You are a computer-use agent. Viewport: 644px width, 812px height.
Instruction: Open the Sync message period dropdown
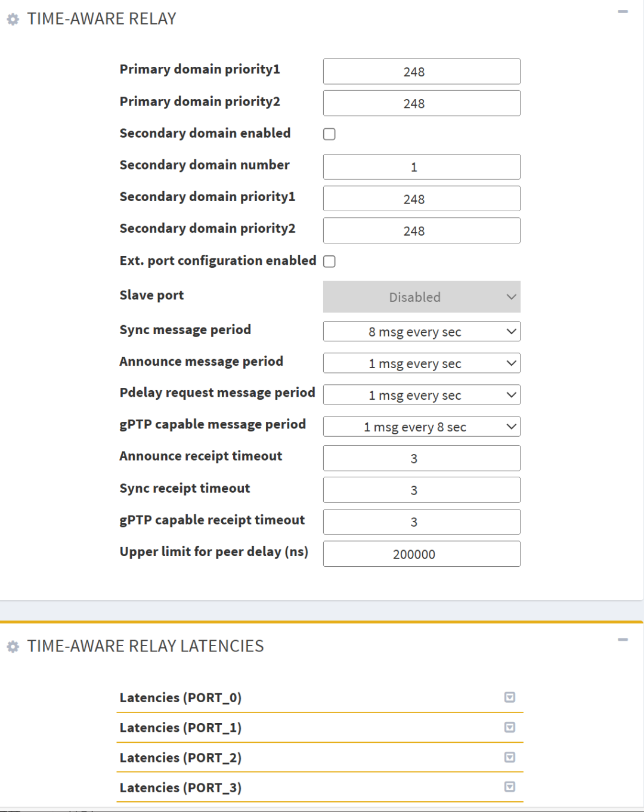421,332
